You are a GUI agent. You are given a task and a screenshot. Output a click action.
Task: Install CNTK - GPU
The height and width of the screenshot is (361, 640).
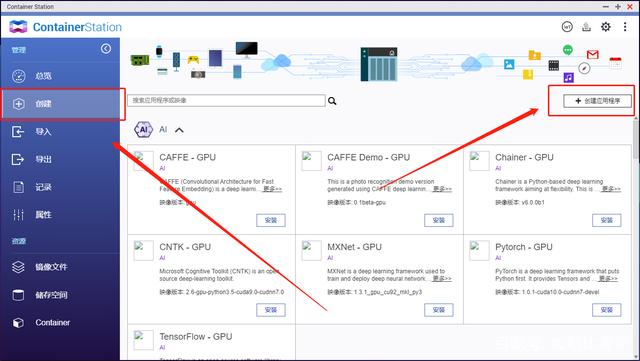[271, 310]
